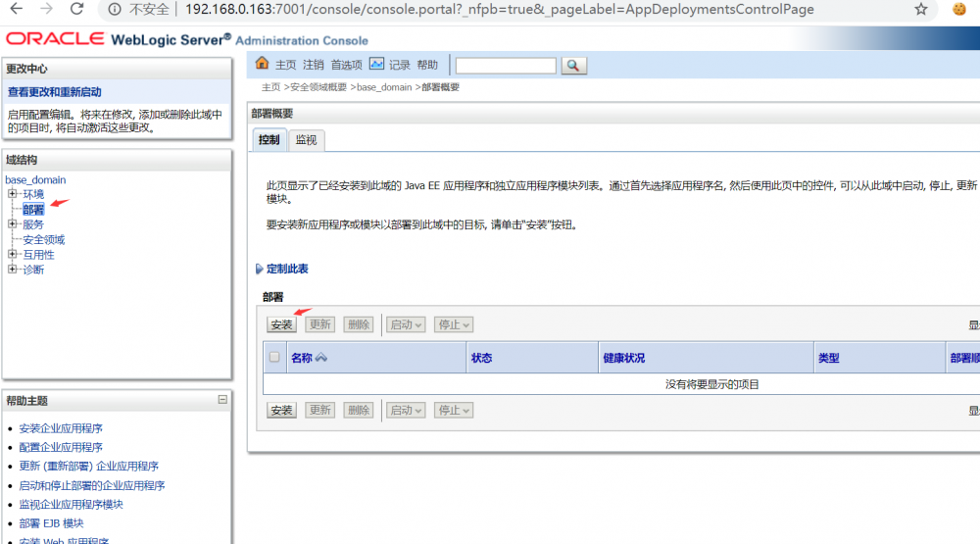This screenshot has height=544, width=980.
Task: Click 记录 in the console toolbar
Action: pyautogui.click(x=400, y=65)
